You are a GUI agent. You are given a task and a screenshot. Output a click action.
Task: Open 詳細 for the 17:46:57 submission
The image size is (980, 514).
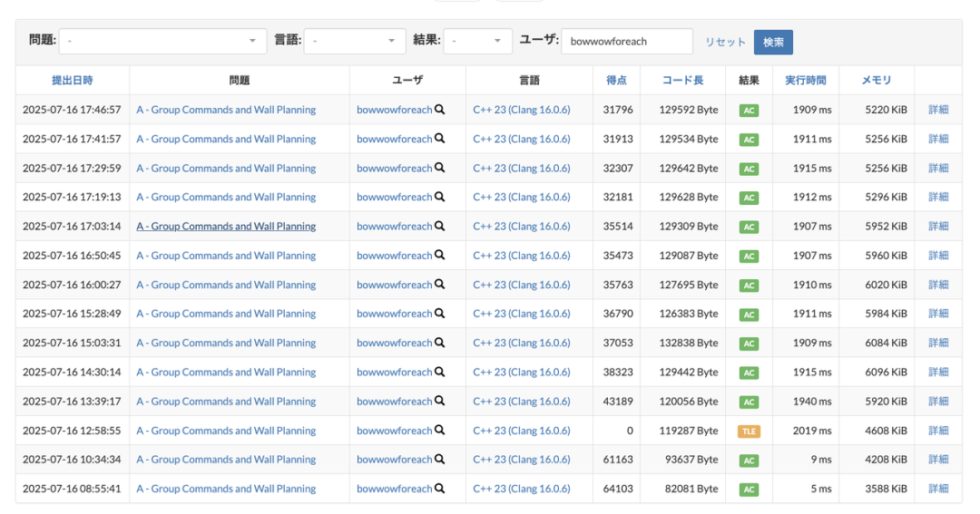938,110
